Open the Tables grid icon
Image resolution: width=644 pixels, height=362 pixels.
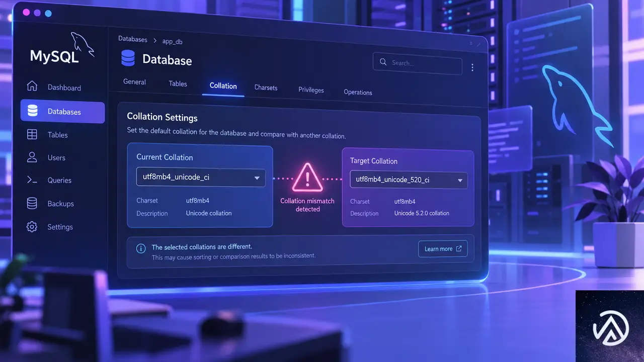[32, 134]
